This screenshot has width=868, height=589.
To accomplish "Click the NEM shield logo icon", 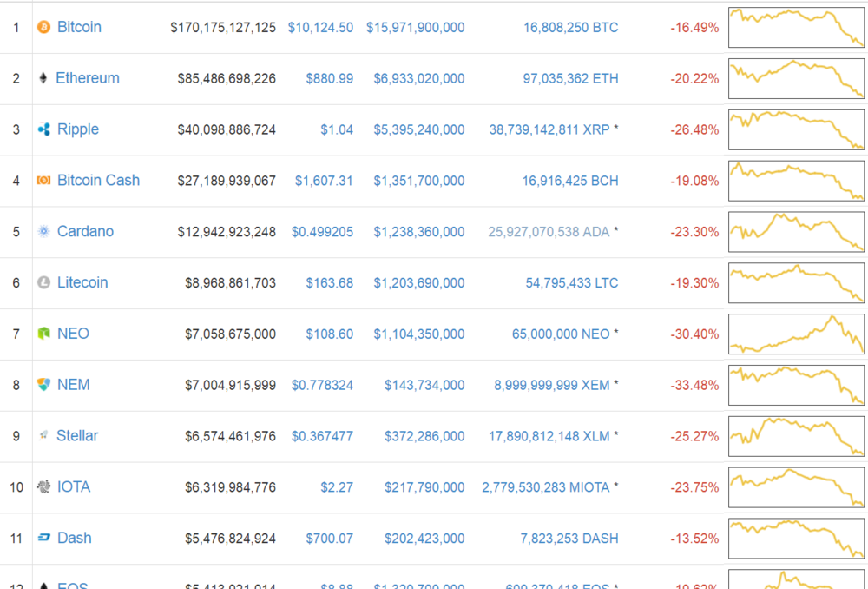I will 44,385.
